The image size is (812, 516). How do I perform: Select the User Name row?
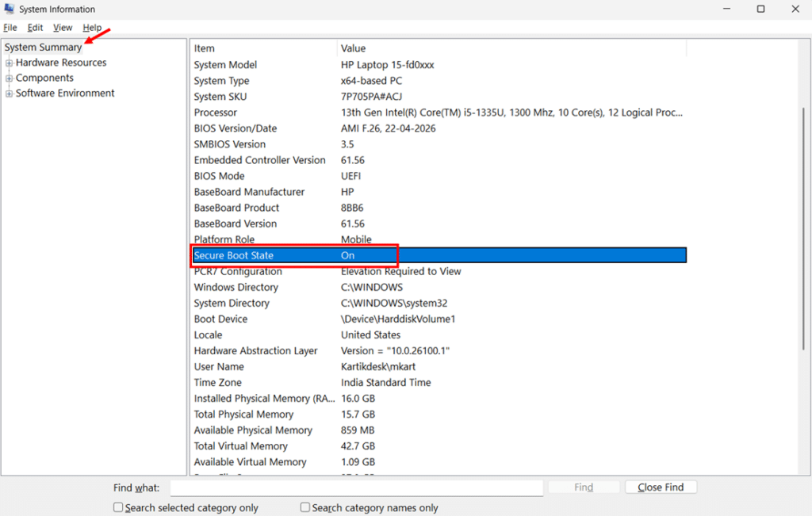tap(439, 367)
